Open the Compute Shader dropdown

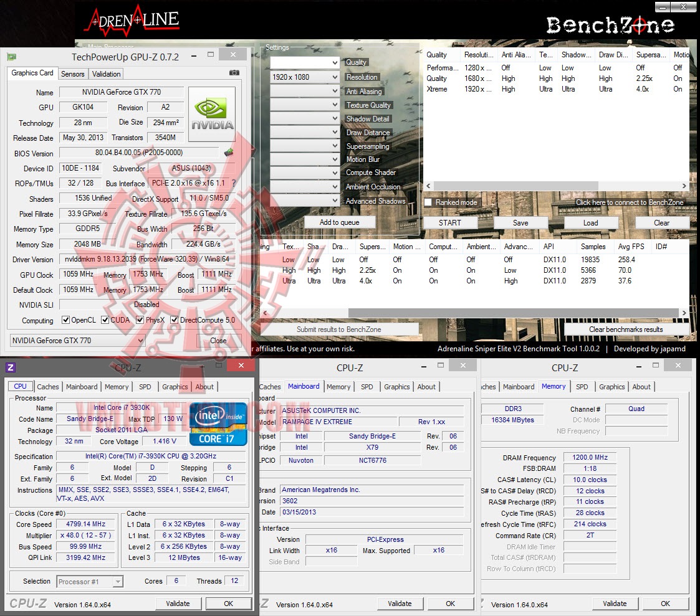coord(305,173)
